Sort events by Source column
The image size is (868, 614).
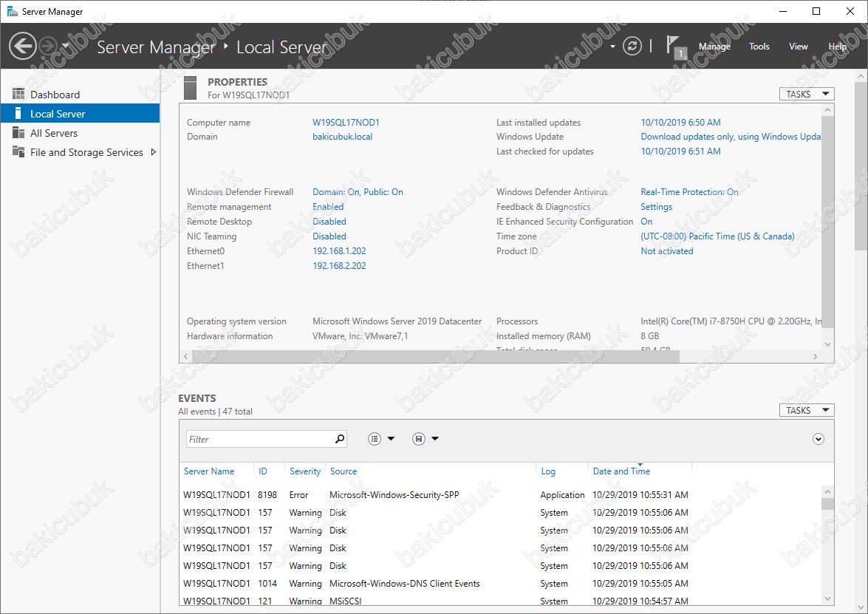344,471
